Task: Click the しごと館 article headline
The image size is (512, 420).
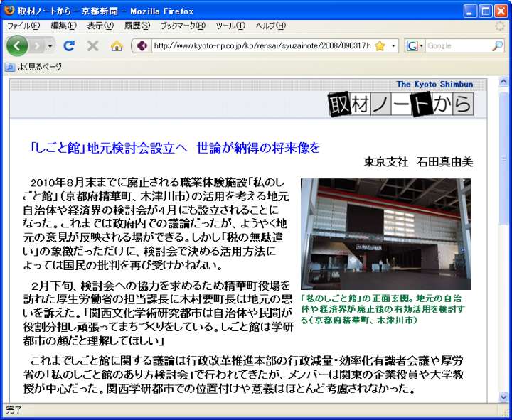Action: pyautogui.click(x=175, y=148)
